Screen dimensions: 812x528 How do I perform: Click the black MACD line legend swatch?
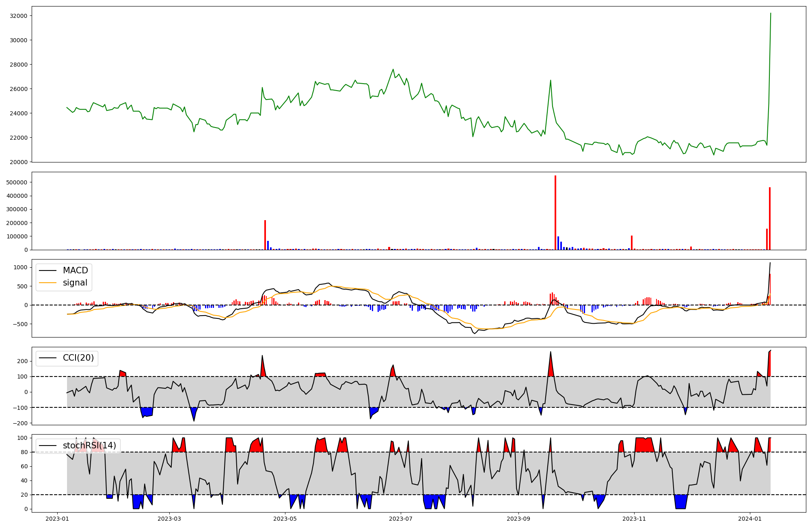point(48,271)
